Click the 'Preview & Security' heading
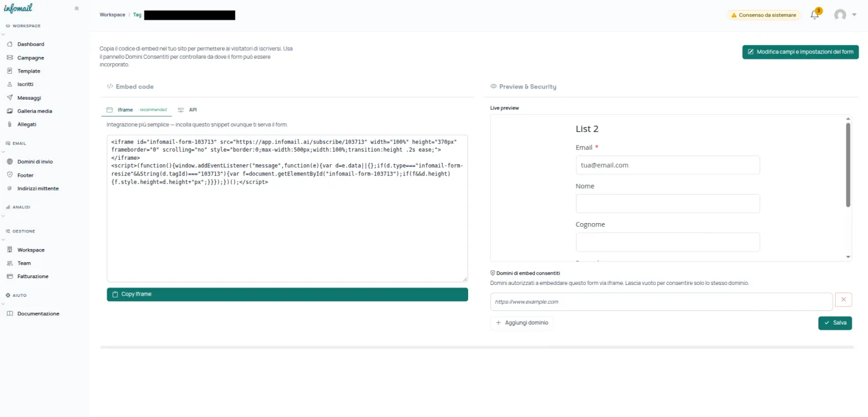The width and height of the screenshot is (868, 417). [528, 87]
